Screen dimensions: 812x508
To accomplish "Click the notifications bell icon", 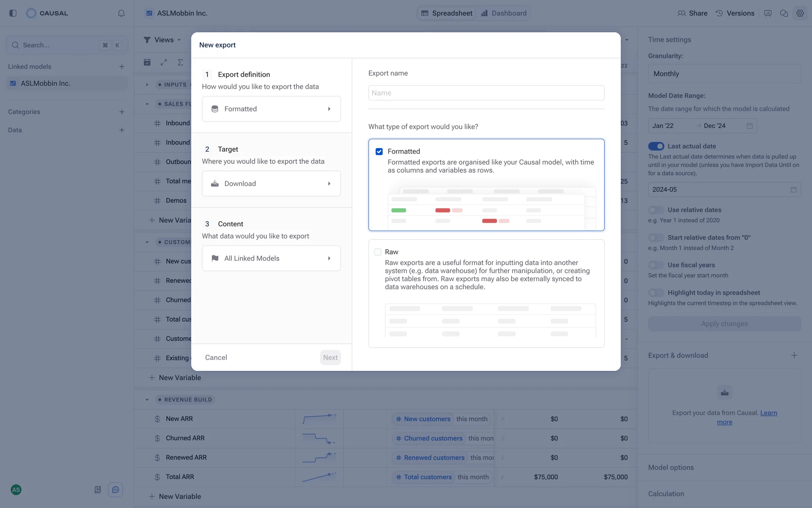I will click(x=121, y=13).
